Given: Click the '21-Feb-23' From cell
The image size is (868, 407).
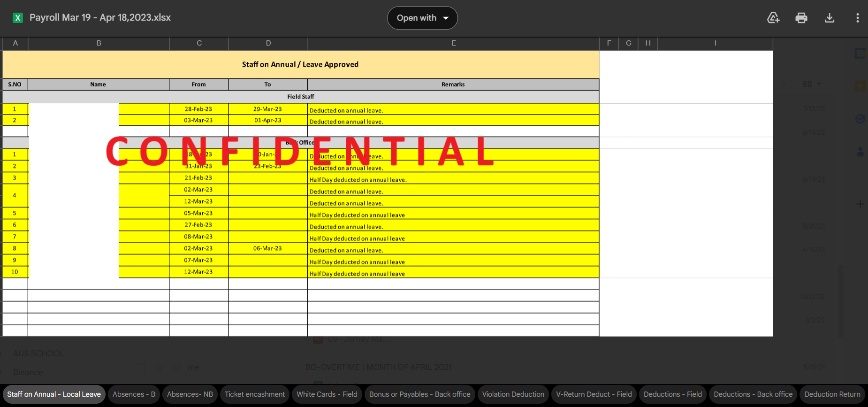Looking at the screenshot, I should pyautogui.click(x=198, y=178).
